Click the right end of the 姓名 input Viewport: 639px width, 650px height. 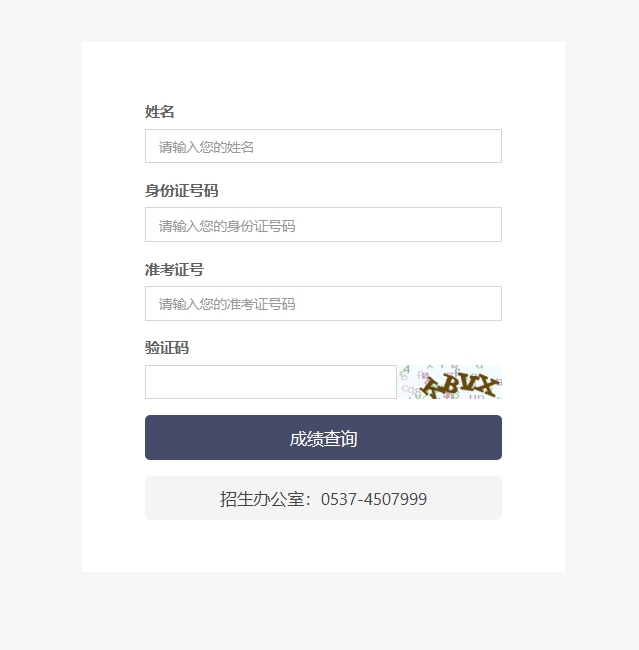pyautogui.click(x=489, y=146)
